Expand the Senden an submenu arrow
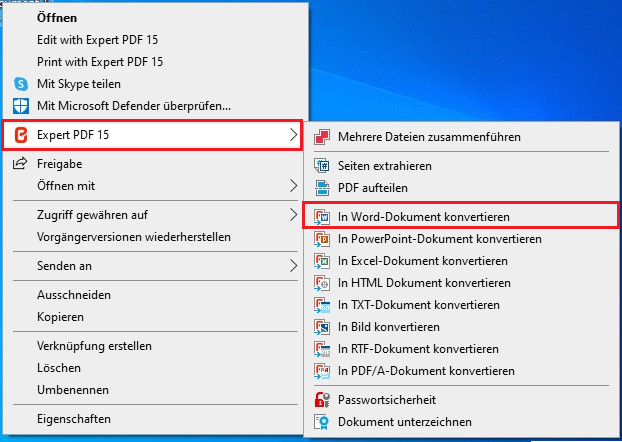Screen dimensions: 622x442 (294, 266)
